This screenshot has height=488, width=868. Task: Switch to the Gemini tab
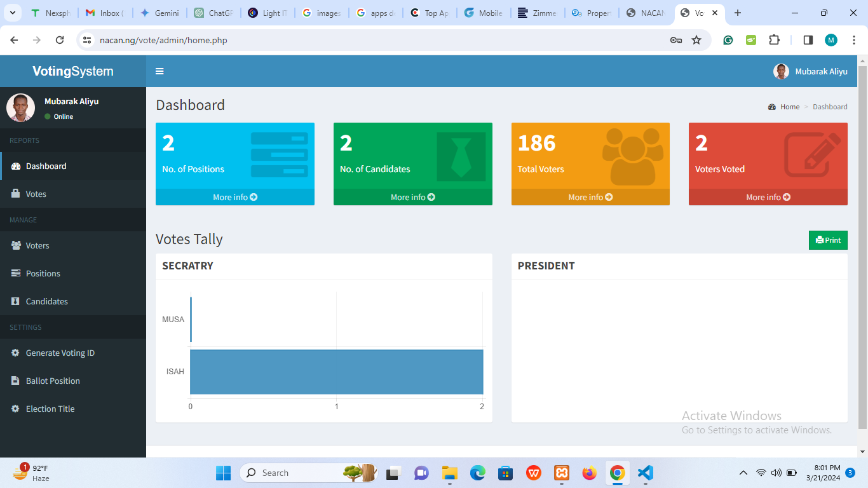pos(159,13)
